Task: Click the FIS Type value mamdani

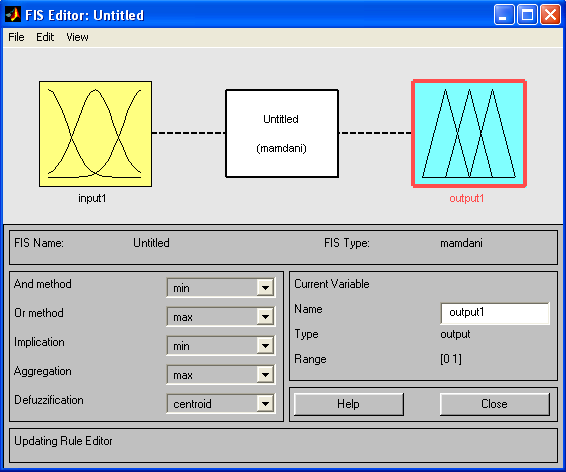Action: click(461, 243)
